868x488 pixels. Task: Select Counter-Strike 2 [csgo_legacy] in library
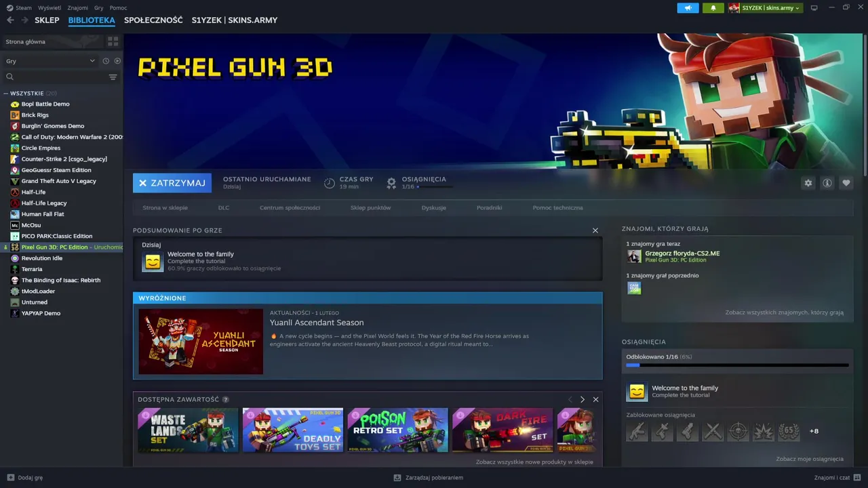click(x=64, y=159)
